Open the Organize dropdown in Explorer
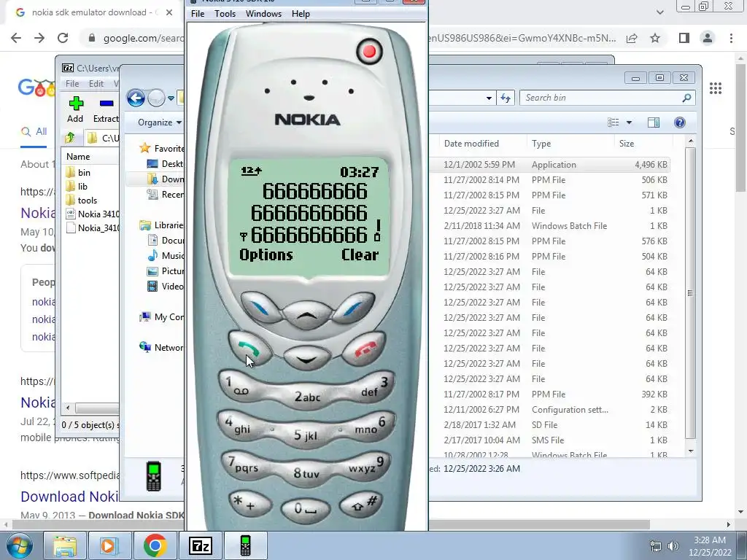The image size is (747, 560). (x=159, y=122)
